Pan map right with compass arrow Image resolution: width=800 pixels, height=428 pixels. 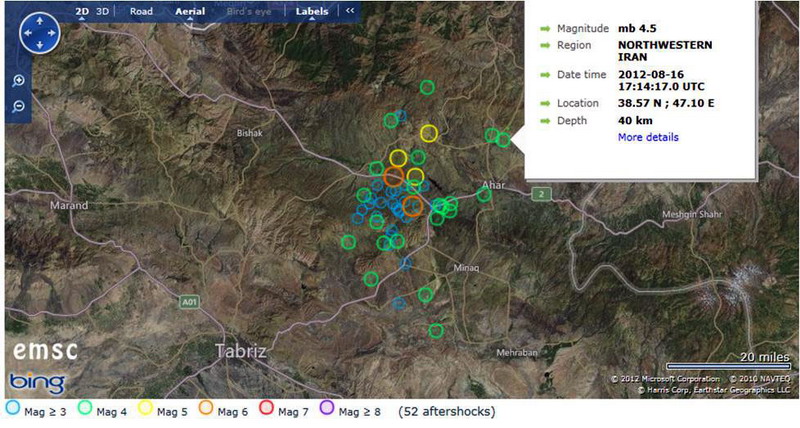(x=53, y=31)
